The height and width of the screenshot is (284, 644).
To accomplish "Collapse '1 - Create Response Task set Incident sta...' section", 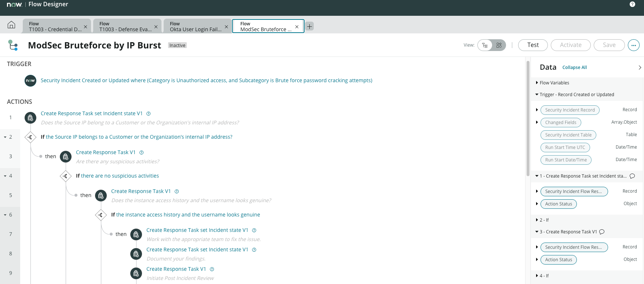I will click(537, 176).
